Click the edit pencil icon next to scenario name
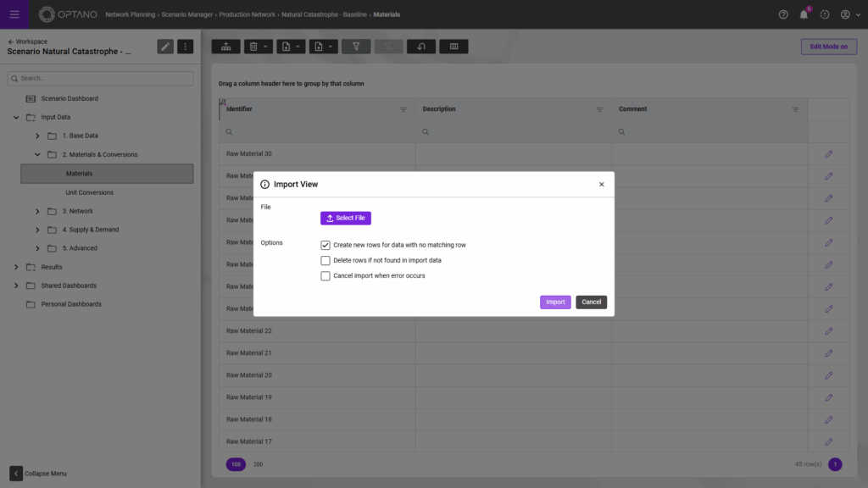This screenshot has height=488, width=868. [x=165, y=47]
